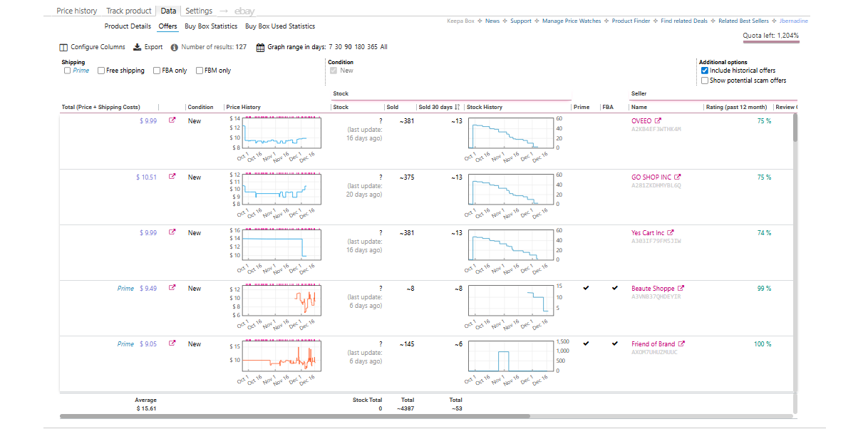
Task: Enable the FBA only checkbox
Action: (157, 71)
